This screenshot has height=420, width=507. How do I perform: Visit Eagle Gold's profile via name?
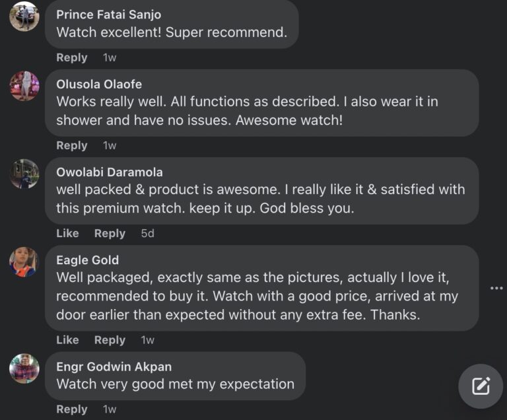pos(88,260)
